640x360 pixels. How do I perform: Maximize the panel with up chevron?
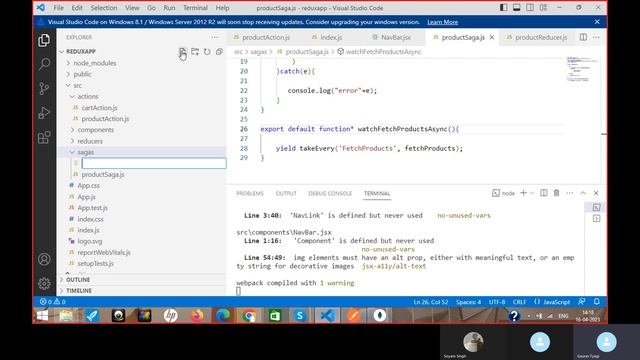coord(583,193)
